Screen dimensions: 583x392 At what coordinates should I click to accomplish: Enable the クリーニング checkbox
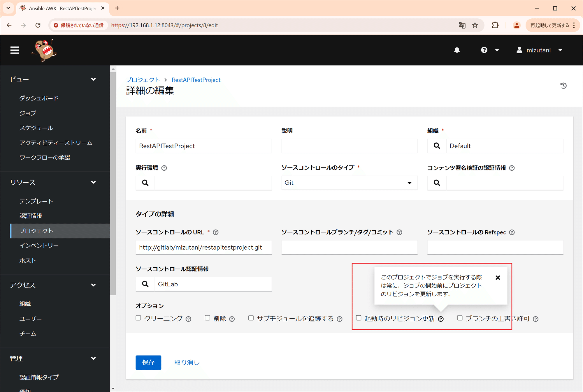(138, 318)
